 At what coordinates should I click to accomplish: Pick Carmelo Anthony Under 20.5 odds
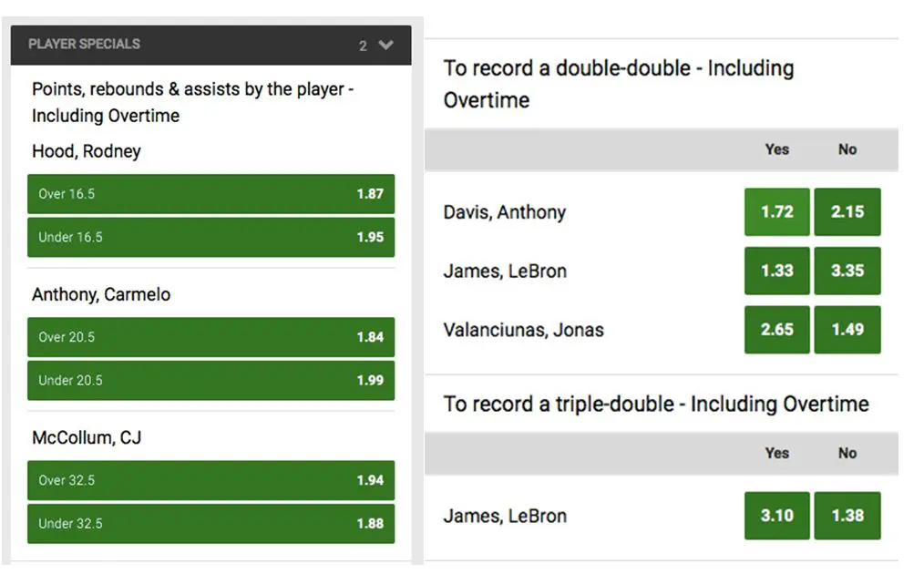tap(211, 380)
